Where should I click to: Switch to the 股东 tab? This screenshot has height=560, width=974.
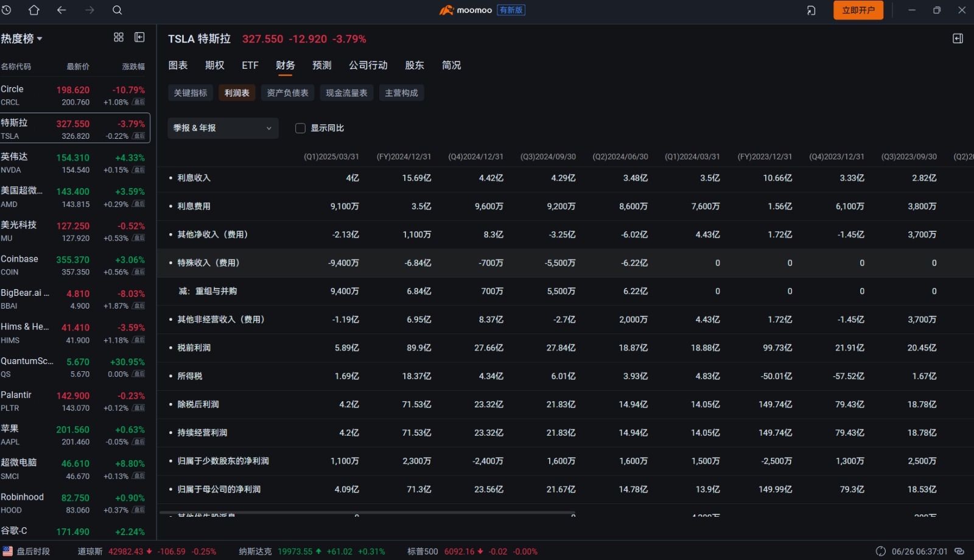(x=415, y=65)
